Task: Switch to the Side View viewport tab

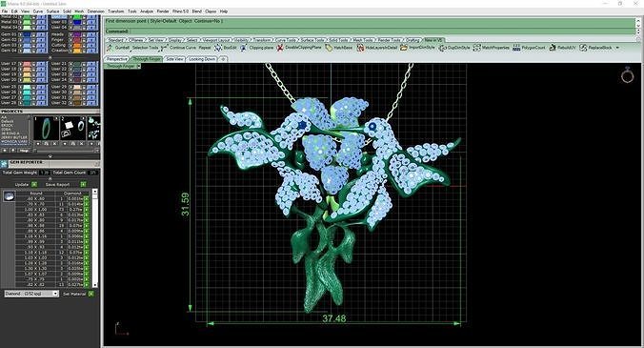Action: pyautogui.click(x=174, y=59)
